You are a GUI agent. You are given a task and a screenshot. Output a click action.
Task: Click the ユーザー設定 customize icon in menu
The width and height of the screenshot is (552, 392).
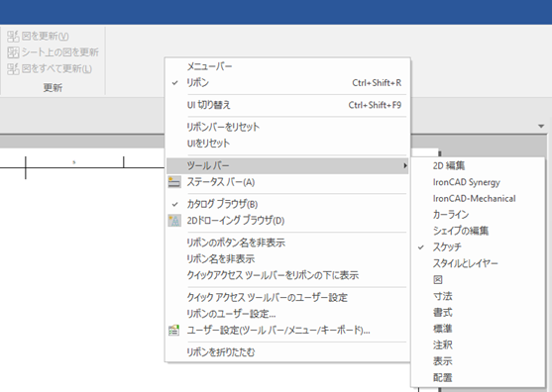(x=173, y=330)
